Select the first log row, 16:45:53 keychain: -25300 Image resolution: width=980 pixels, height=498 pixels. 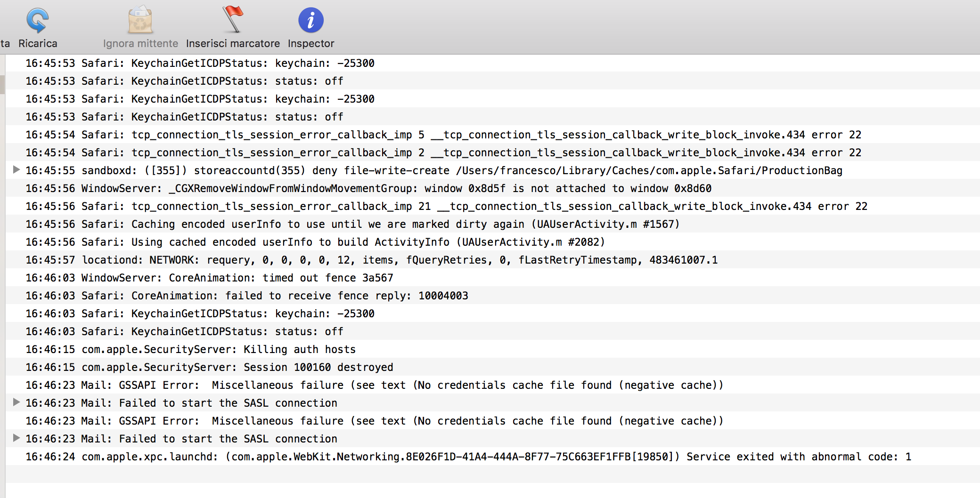pos(493,63)
